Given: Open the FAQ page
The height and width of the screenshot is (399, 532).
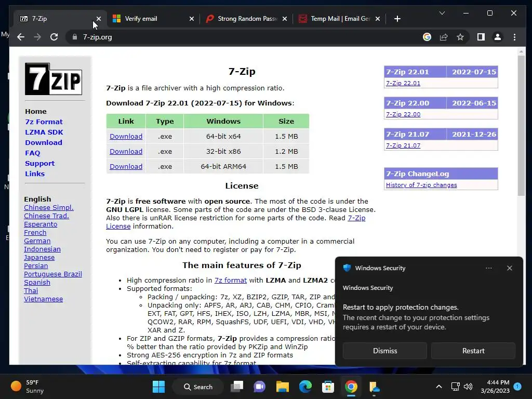Looking at the screenshot, I should [x=33, y=153].
